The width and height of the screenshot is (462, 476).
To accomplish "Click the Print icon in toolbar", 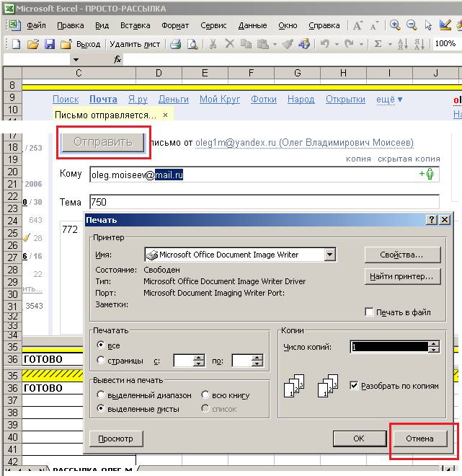I will (x=175, y=44).
